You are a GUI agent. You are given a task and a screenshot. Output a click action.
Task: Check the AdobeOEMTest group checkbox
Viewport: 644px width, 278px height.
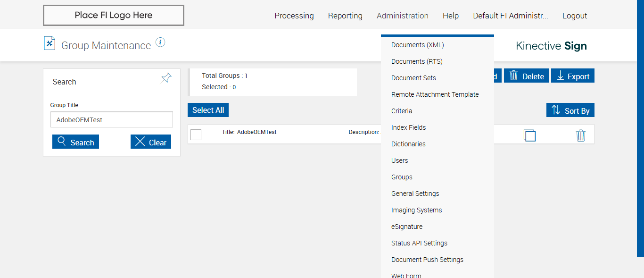click(x=196, y=135)
